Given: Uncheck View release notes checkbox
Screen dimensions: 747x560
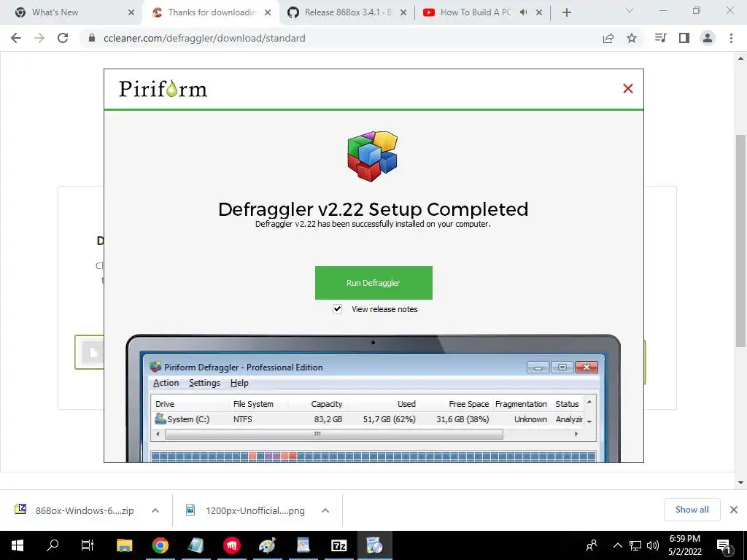Looking at the screenshot, I should 337,309.
